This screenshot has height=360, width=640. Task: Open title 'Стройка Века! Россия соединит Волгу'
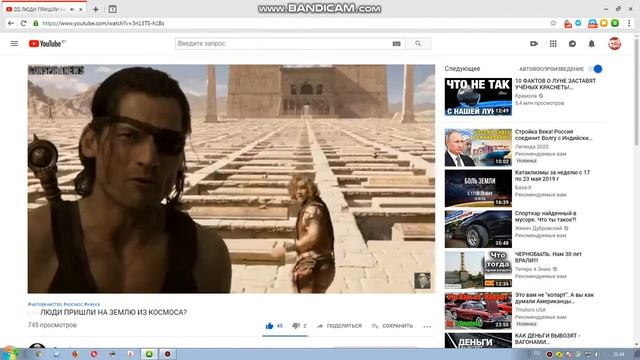point(553,135)
